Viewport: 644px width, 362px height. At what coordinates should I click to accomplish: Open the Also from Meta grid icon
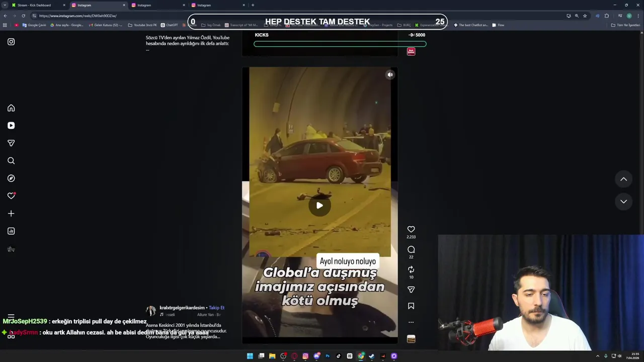pos(11,336)
